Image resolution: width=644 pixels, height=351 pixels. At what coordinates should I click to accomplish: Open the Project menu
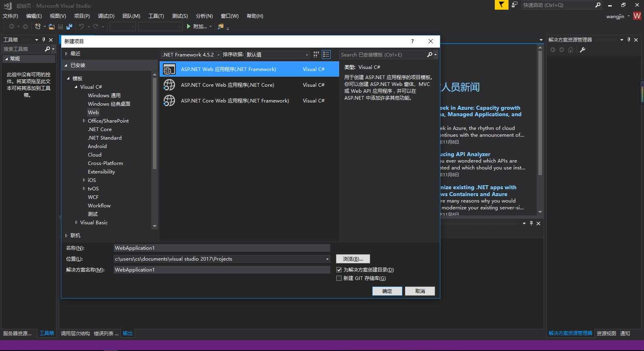(x=82, y=16)
